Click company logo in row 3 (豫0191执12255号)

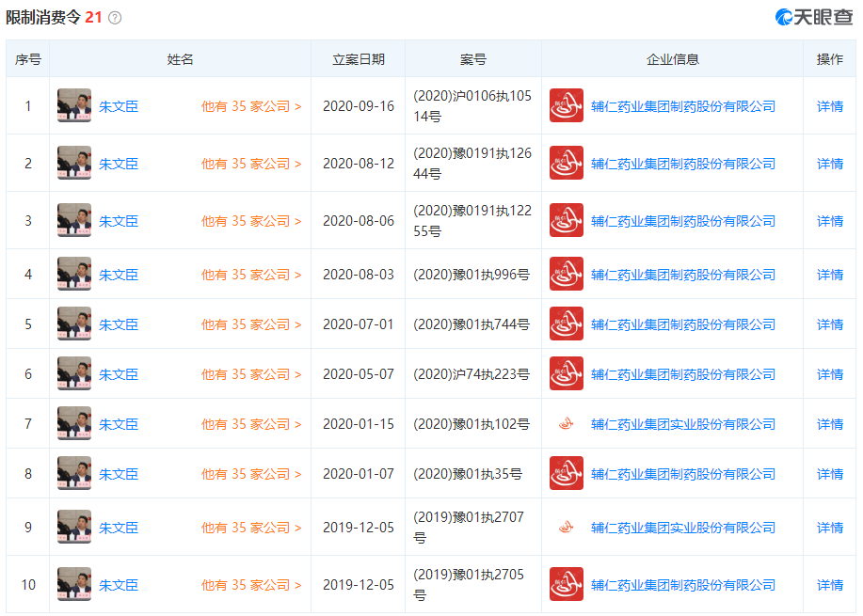pos(567,221)
